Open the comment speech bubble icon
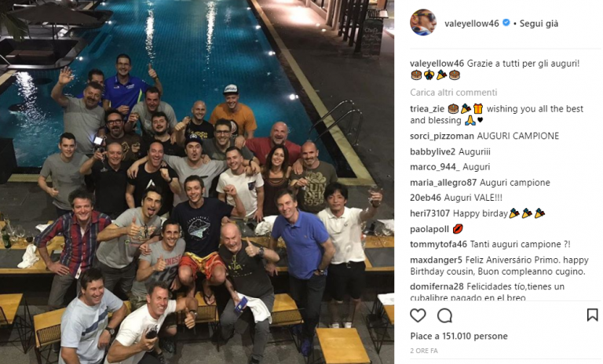603x364 pixels. (444, 315)
